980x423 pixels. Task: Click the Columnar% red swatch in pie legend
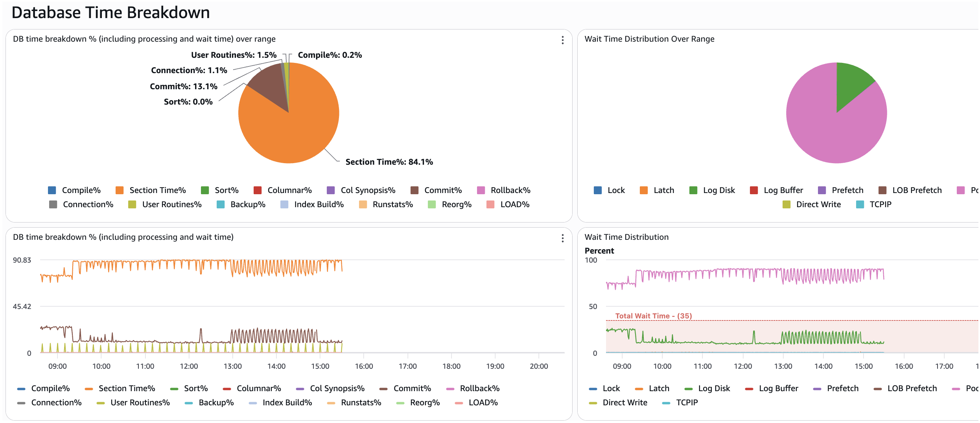[258, 190]
